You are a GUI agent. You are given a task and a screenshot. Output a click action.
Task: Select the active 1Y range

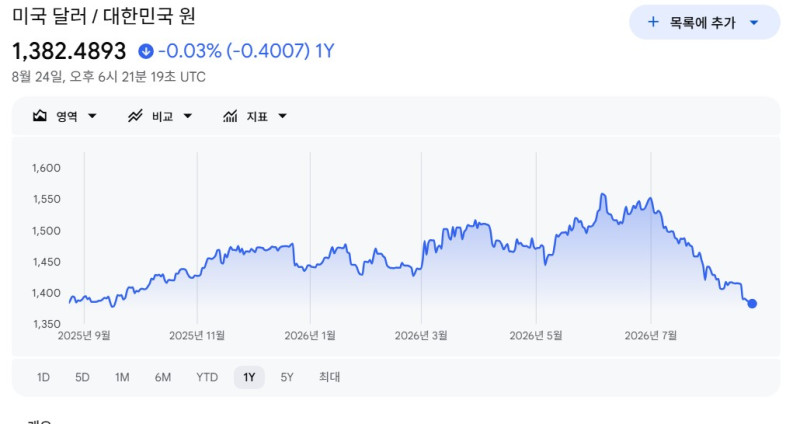(249, 377)
